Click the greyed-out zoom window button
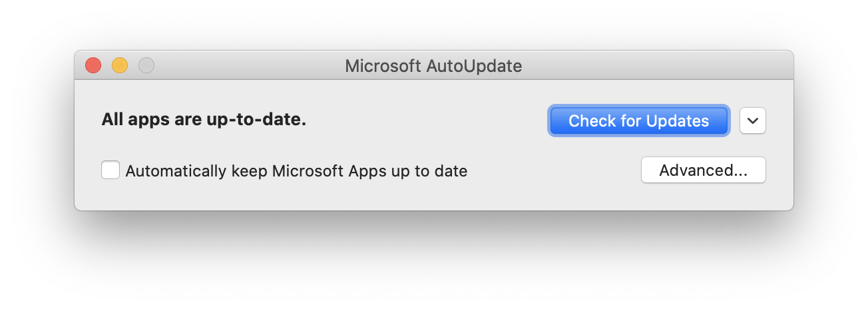This screenshot has height=309, width=868. (x=146, y=65)
